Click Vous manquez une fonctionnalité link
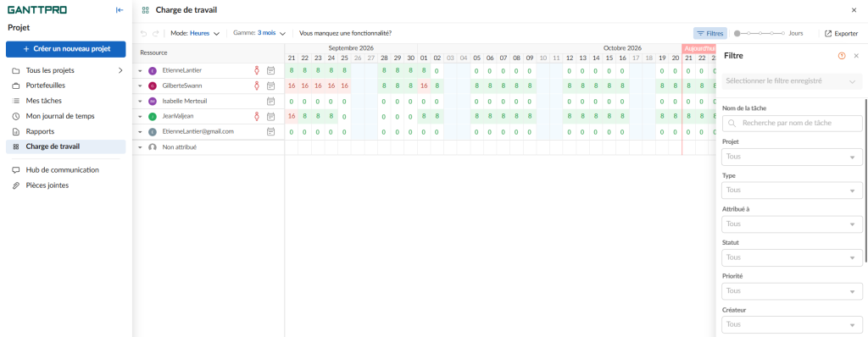Image resolution: width=868 pixels, height=337 pixels. 346,33
